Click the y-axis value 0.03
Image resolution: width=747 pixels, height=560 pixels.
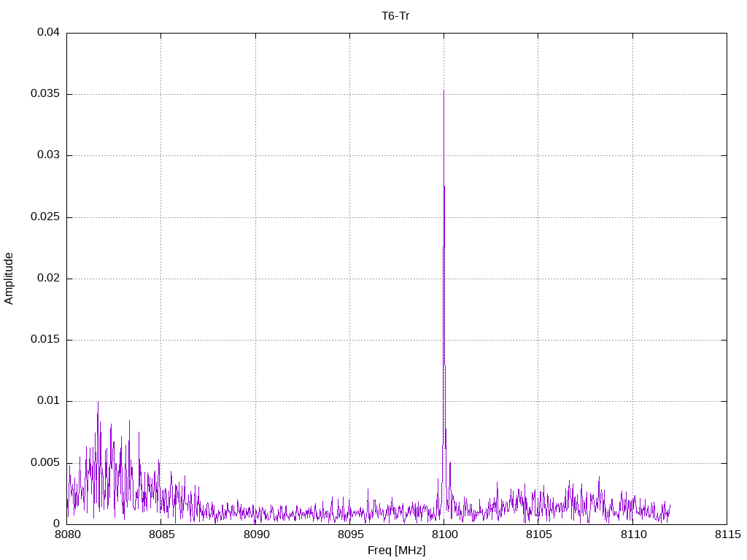pos(49,155)
